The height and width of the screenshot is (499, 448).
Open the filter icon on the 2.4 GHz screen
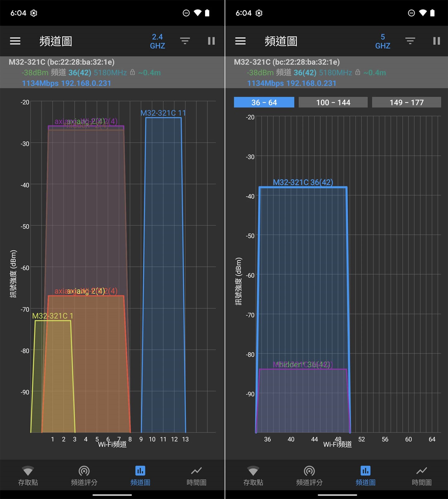[x=185, y=41]
